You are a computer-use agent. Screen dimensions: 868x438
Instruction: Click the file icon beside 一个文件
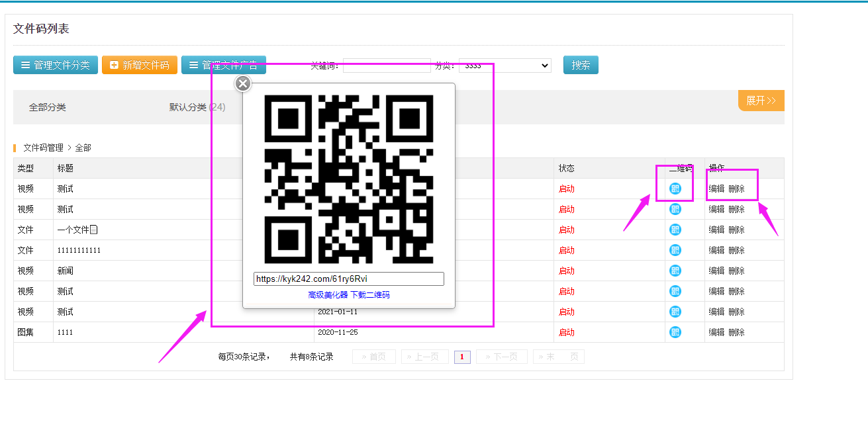pos(94,230)
